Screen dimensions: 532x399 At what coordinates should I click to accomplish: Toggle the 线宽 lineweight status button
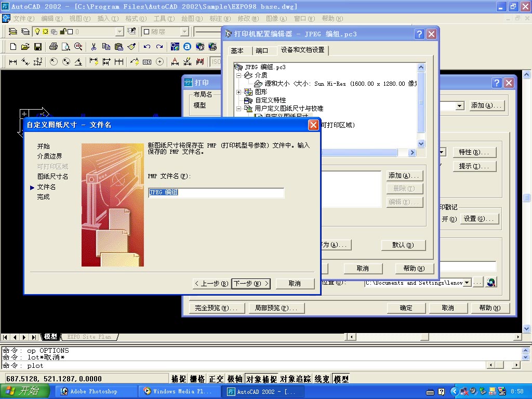pyautogui.click(x=322, y=379)
